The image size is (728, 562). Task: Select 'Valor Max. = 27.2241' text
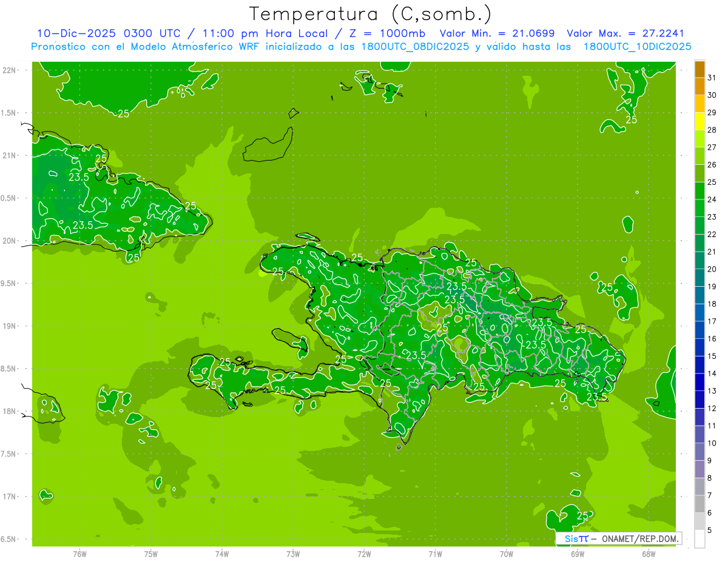point(625,33)
